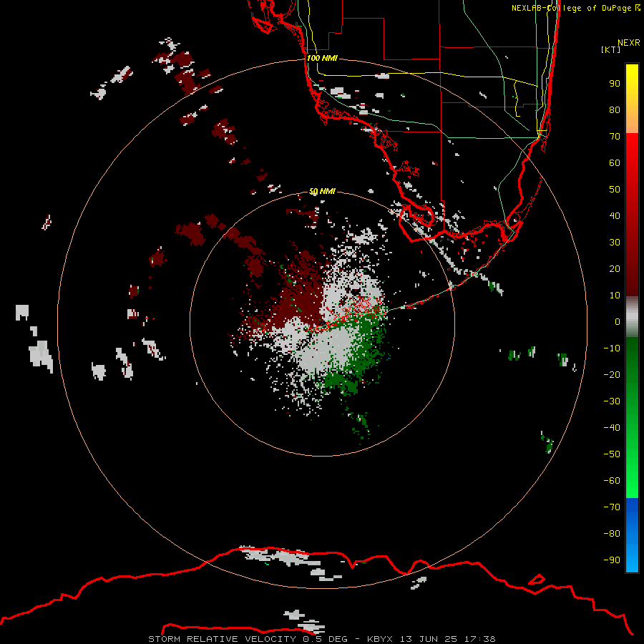The height and width of the screenshot is (644, 644).
Task: Click the "0.5 DEG" elevation angle text
Action: click(325, 639)
